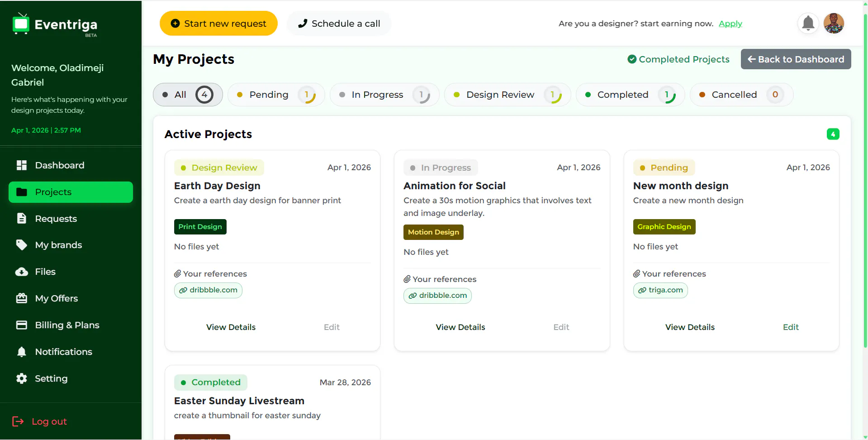Click the Projects folder icon
This screenshot has width=868, height=440.
pyautogui.click(x=22, y=192)
